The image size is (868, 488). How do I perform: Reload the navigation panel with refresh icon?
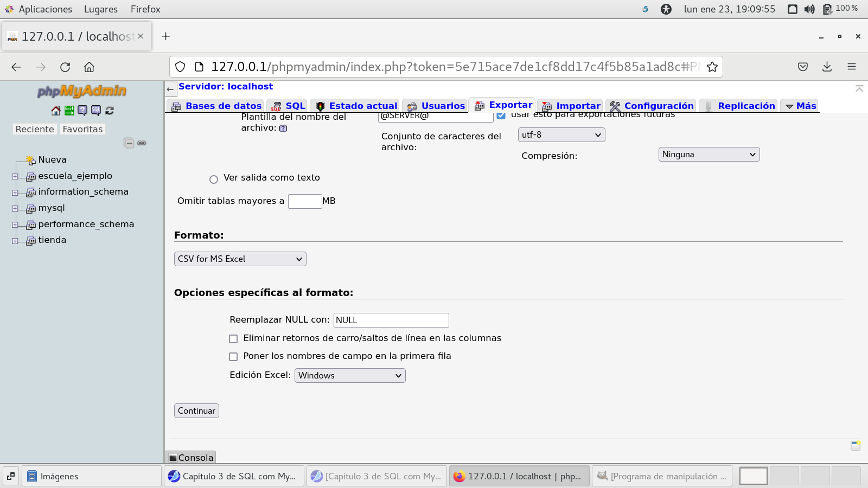[110, 111]
